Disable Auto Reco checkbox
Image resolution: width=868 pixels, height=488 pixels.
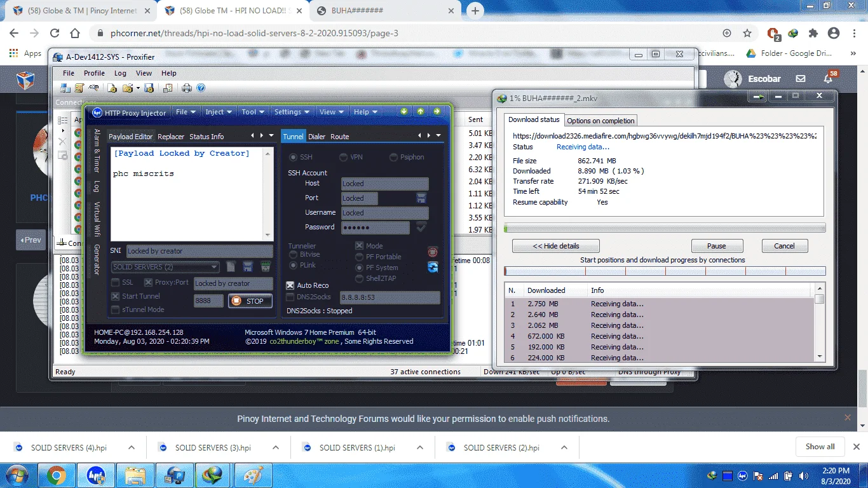click(290, 285)
